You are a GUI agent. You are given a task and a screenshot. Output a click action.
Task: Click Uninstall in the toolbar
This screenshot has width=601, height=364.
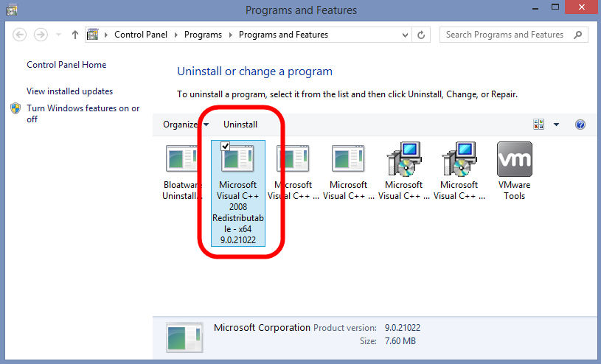coord(240,125)
